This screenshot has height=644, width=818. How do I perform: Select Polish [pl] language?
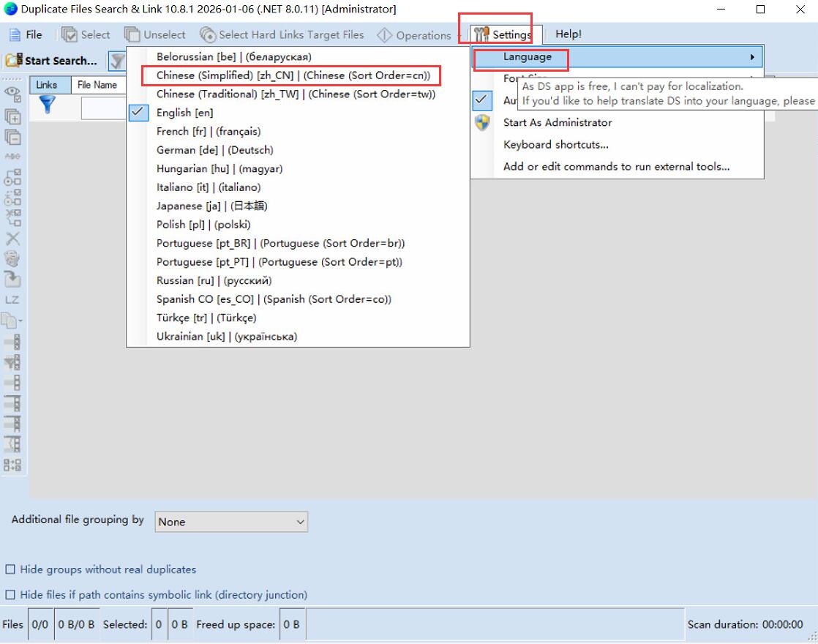coord(298,225)
